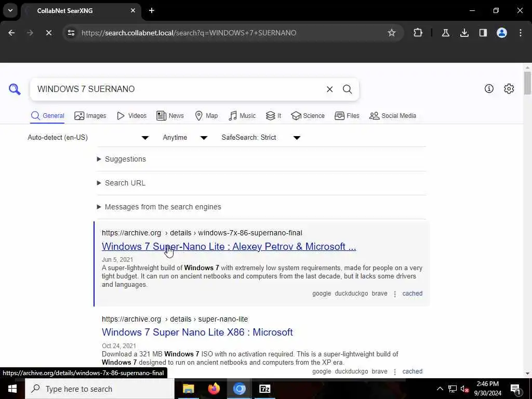Open SafeSearch: Strict dropdown

[261, 137]
